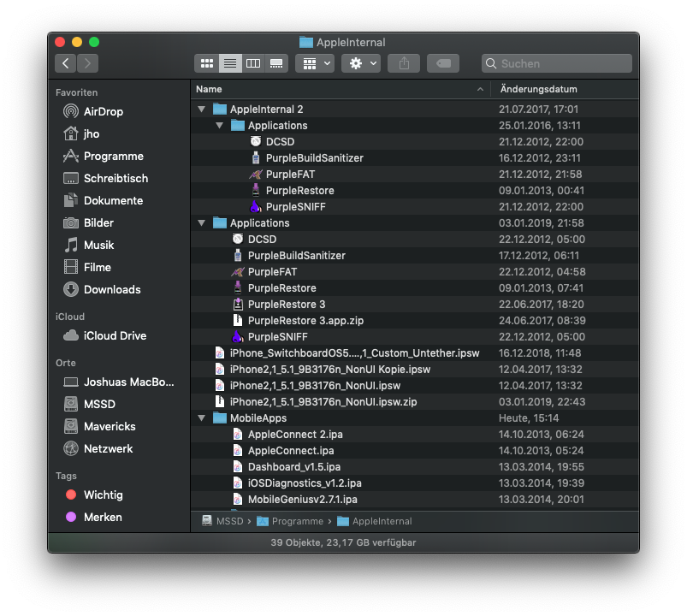Select PurpleFAT icon dated 22.12.2012
Viewport: 687px width, 616px height.
[x=238, y=271]
